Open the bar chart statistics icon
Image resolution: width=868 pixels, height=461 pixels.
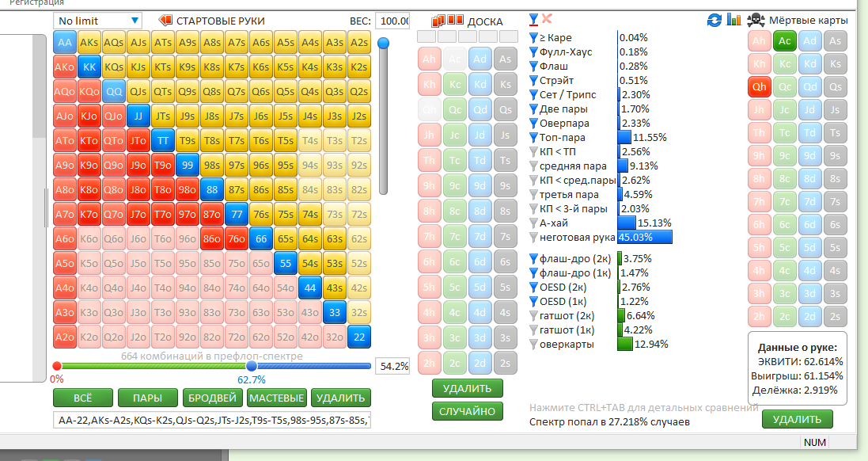(x=733, y=20)
